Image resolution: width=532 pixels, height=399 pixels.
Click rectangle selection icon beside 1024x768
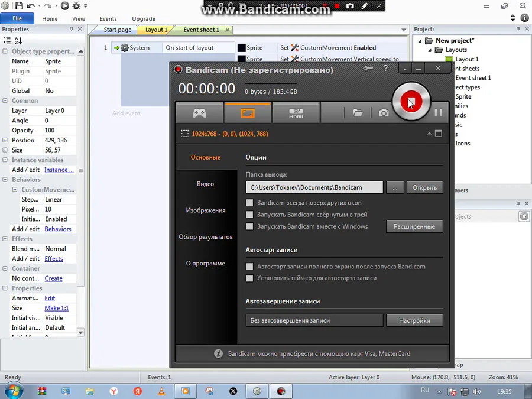coord(185,134)
